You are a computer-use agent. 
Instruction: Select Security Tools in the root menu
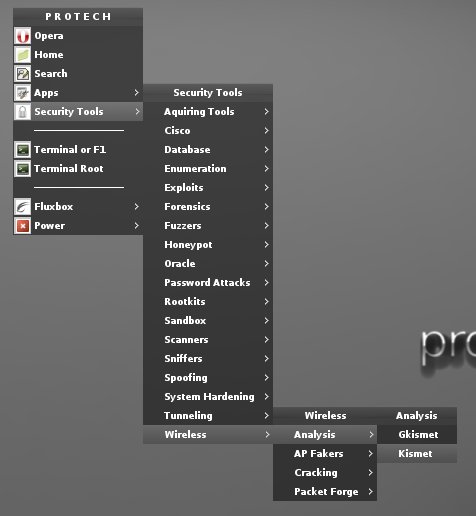tap(78, 112)
